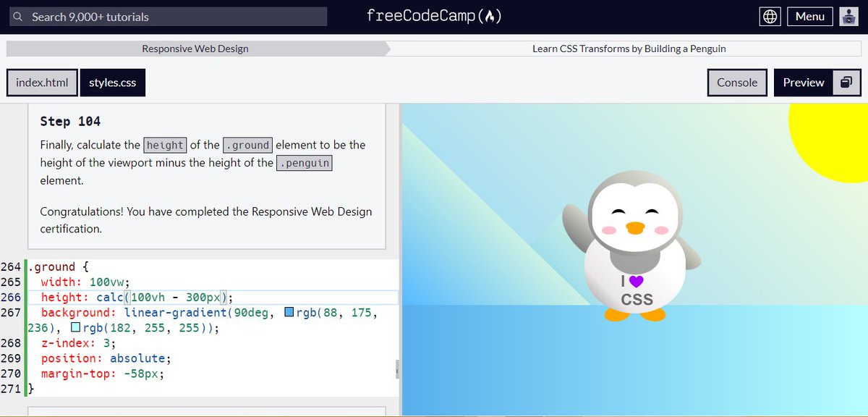868x417 pixels.
Task: Toggle the Console panel
Action: [737, 83]
